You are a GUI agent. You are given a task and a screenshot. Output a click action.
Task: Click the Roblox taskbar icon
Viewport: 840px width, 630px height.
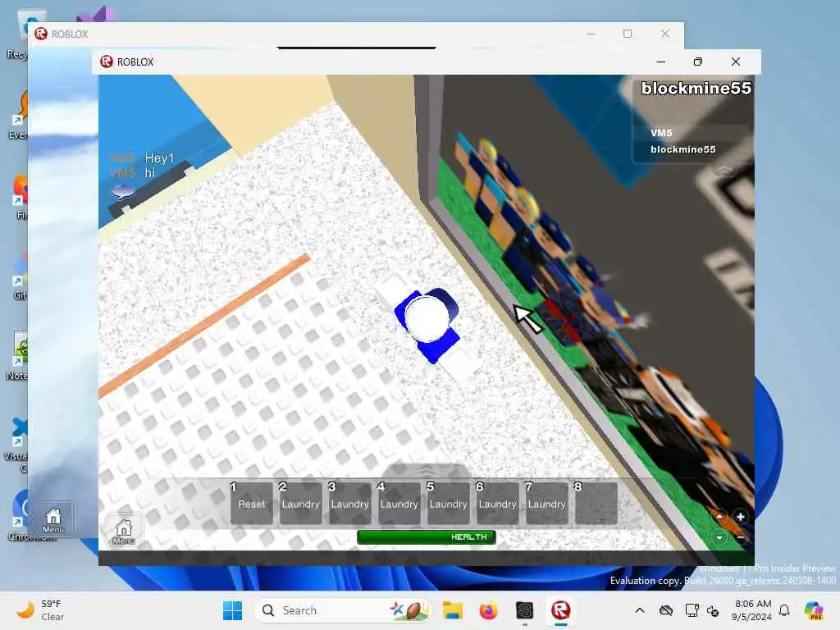(561, 610)
